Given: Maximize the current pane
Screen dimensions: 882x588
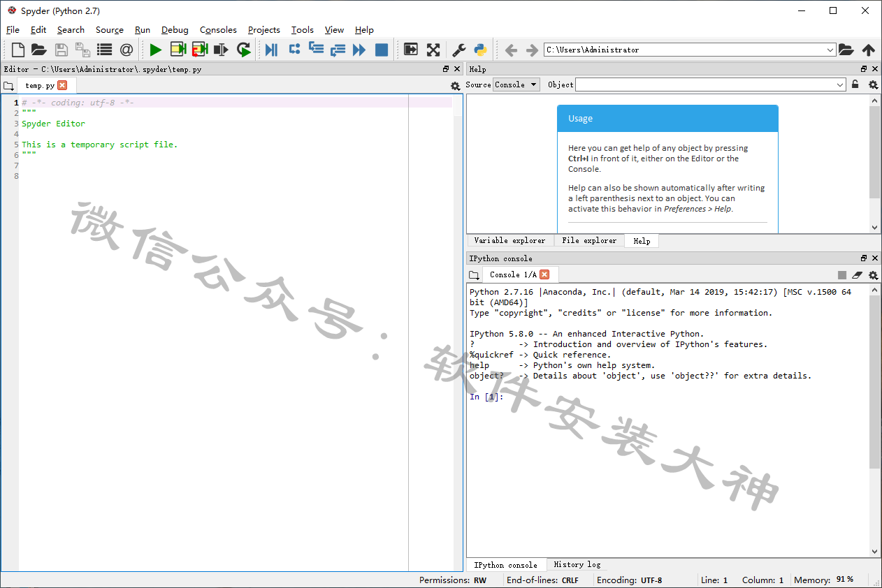Looking at the screenshot, I should coord(411,50).
